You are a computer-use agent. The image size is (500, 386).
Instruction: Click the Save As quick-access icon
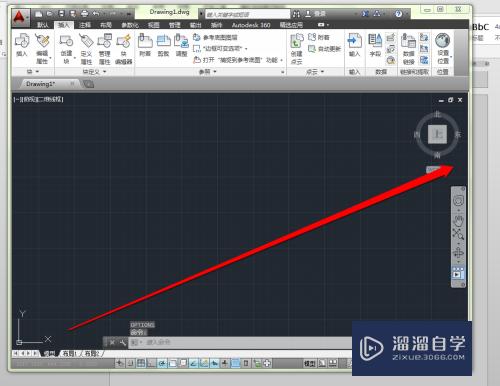(x=72, y=14)
